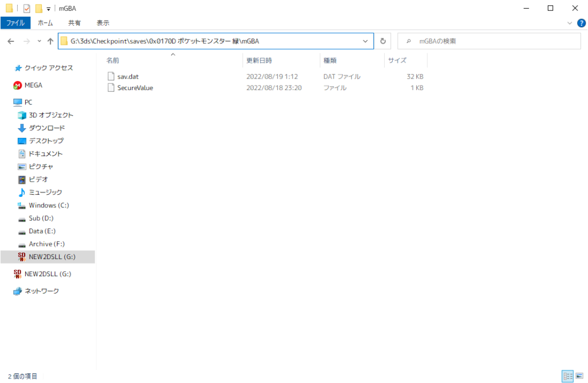Image resolution: width=588 pixels, height=383 pixels.
Task: Click the Data (E:) drive icon
Action: click(22, 232)
